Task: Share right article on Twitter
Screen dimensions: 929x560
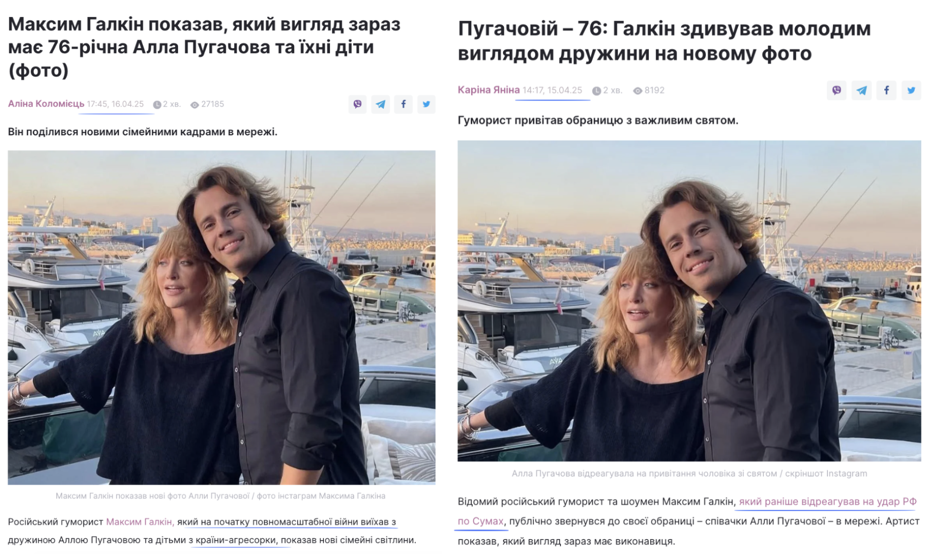Action: 912,90
